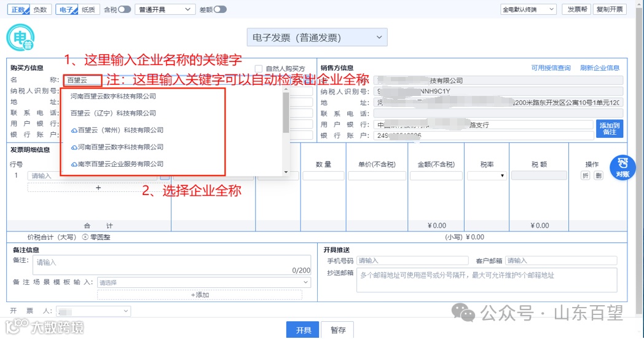Click the +添加 template button
Screen dimensions: 644x339
[x=200, y=295]
